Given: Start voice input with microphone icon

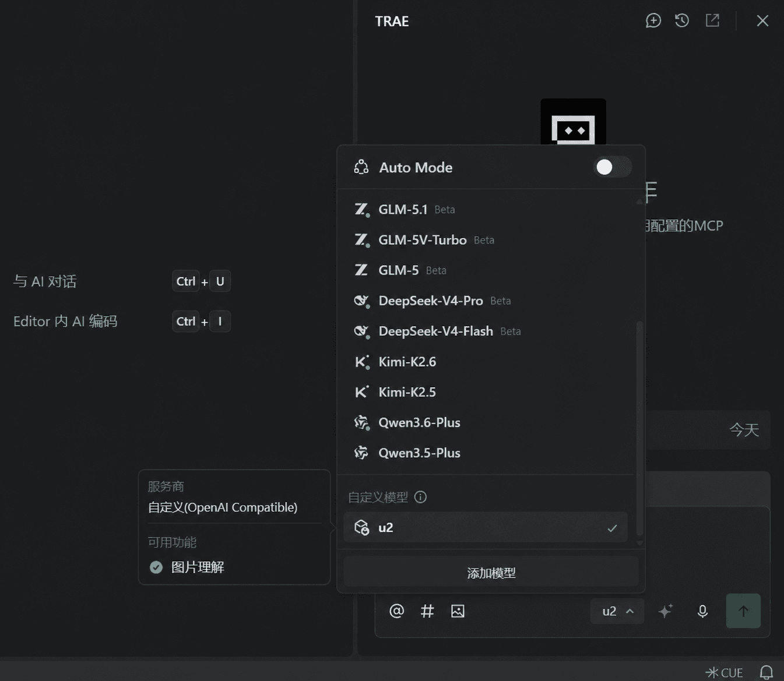Looking at the screenshot, I should click(x=702, y=611).
